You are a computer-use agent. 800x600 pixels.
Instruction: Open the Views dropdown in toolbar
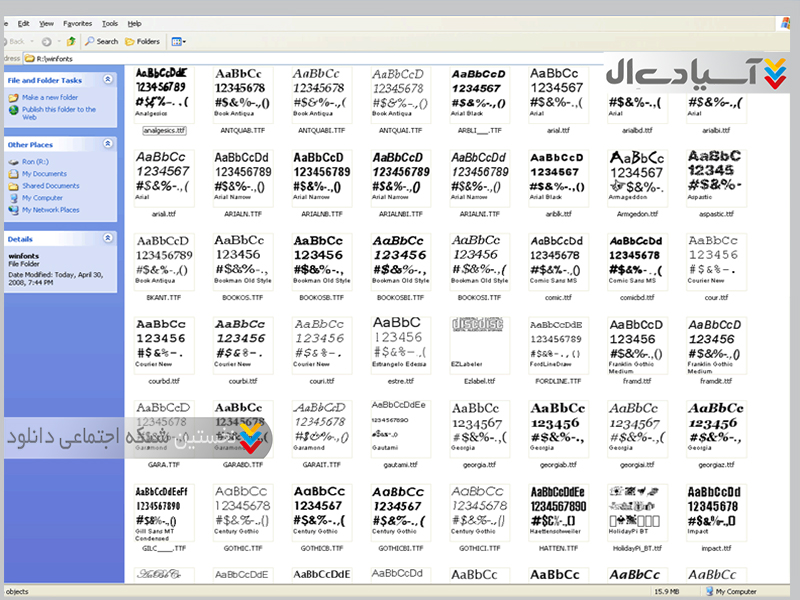pyautogui.click(x=178, y=41)
